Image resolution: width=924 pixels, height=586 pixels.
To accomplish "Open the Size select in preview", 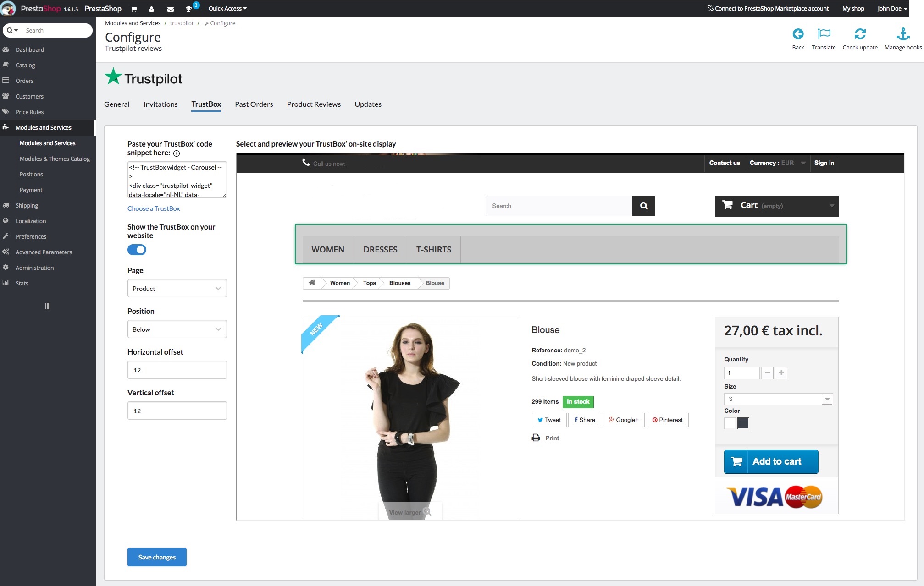I will coord(778,399).
